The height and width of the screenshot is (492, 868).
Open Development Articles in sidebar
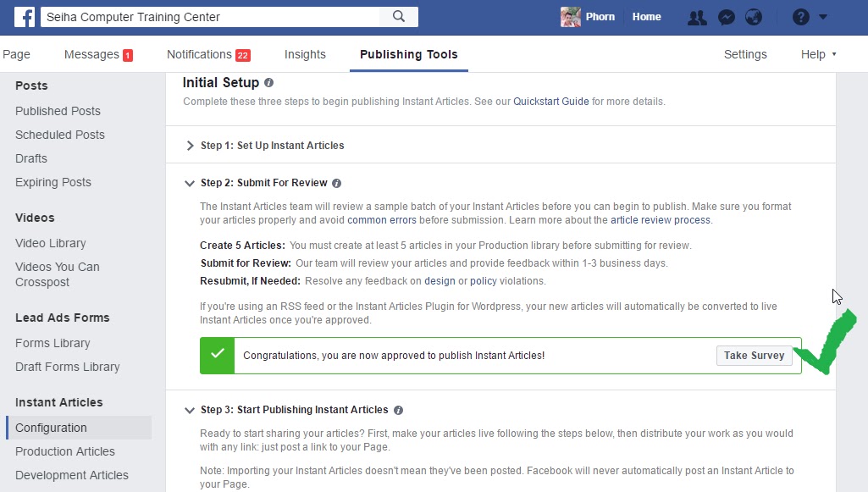point(71,475)
